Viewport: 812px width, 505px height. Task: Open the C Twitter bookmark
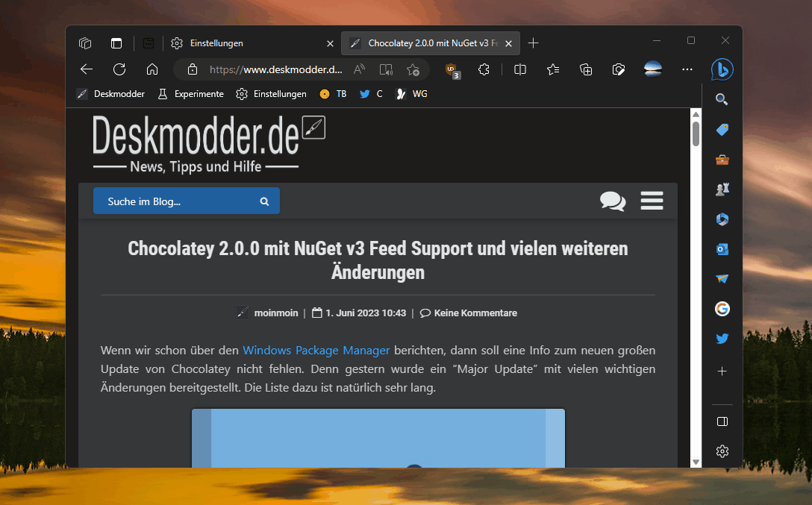(x=372, y=94)
